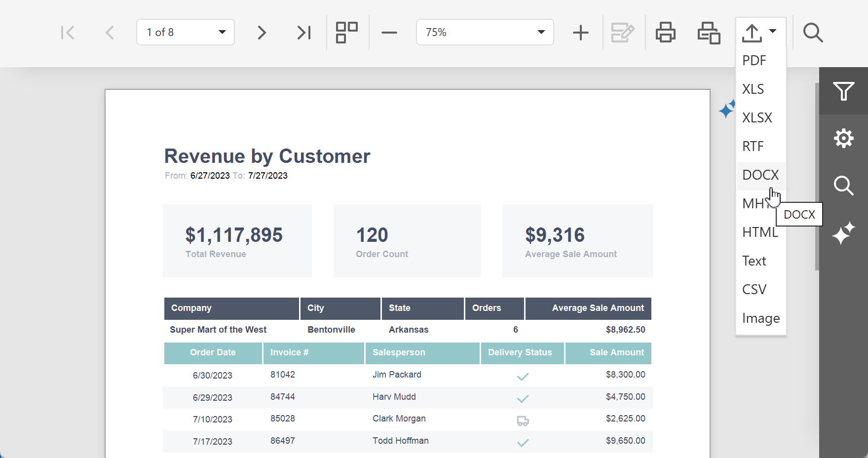The height and width of the screenshot is (458, 868).
Task: Export the report as Text
Action: (x=760, y=261)
